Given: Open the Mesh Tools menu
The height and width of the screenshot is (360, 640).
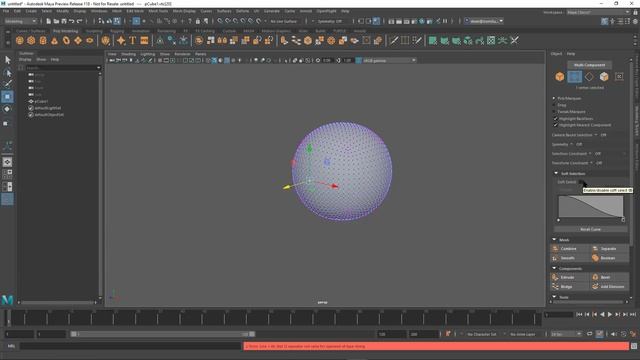Looking at the screenshot, I should (x=158, y=11).
